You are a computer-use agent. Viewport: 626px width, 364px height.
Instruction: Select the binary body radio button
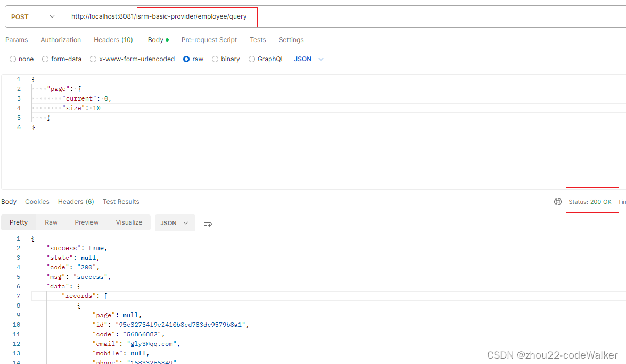pyautogui.click(x=215, y=59)
